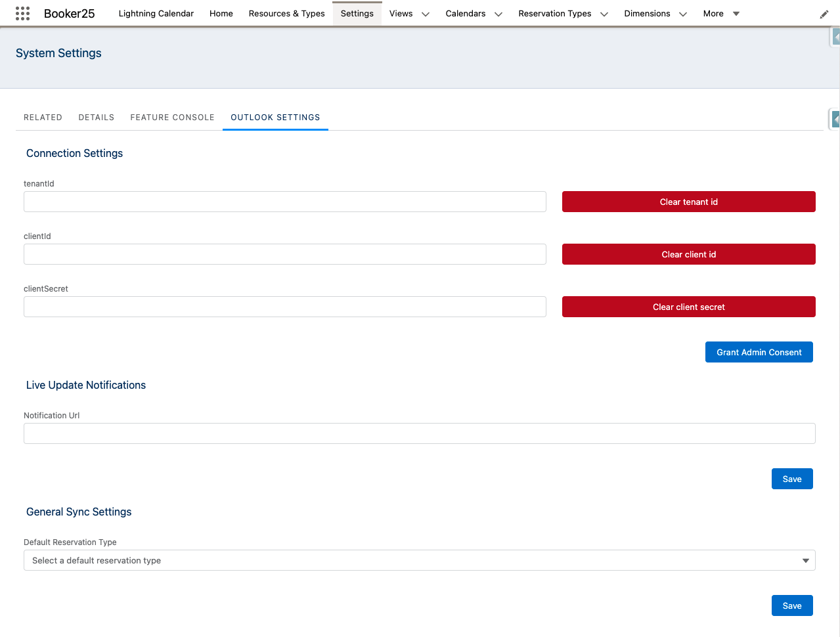The height and width of the screenshot is (637, 840).
Task: Expand the Calendars tab chevron
Action: click(498, 14)
